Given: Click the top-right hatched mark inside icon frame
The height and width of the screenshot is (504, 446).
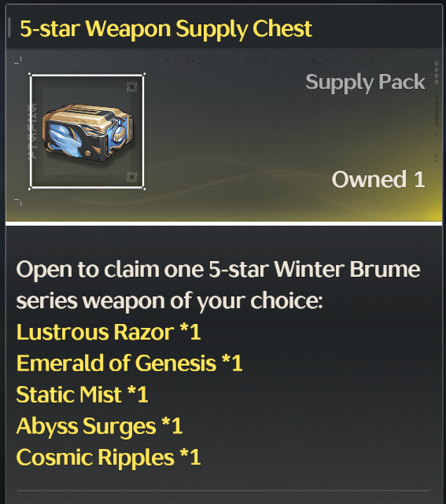Looking at the screenshot, I should tap(132, 86).
